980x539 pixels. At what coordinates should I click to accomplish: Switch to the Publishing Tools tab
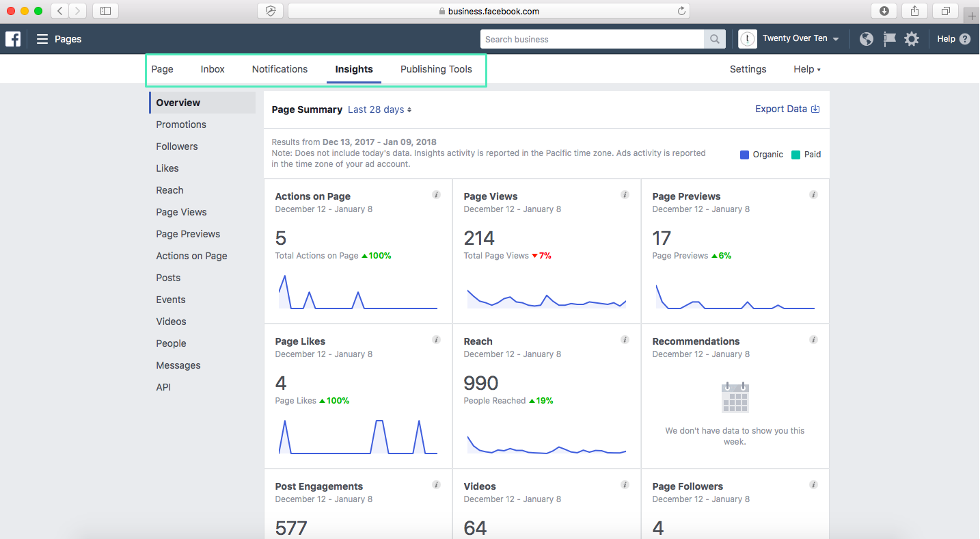coord(436,69)
